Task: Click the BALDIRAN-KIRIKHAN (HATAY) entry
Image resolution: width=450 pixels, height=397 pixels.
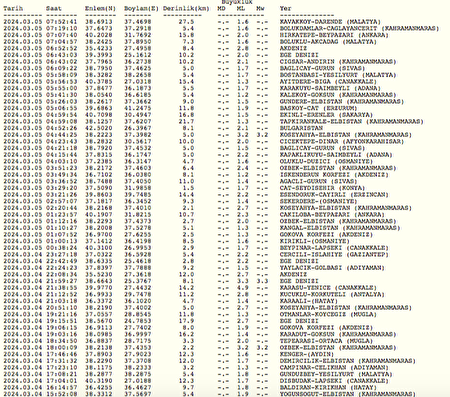Action: click(x=328, y=387)
